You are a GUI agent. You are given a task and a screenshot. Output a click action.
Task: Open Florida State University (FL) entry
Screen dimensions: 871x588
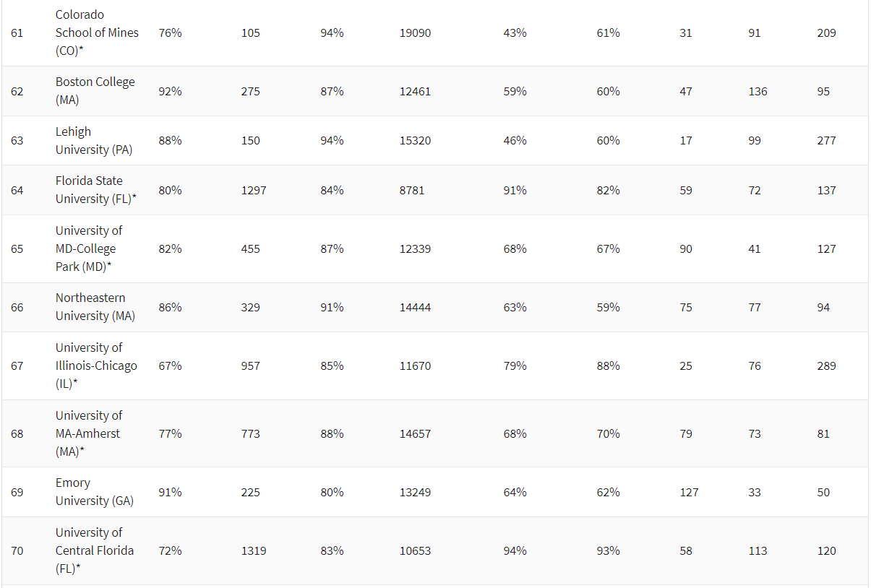95,190
